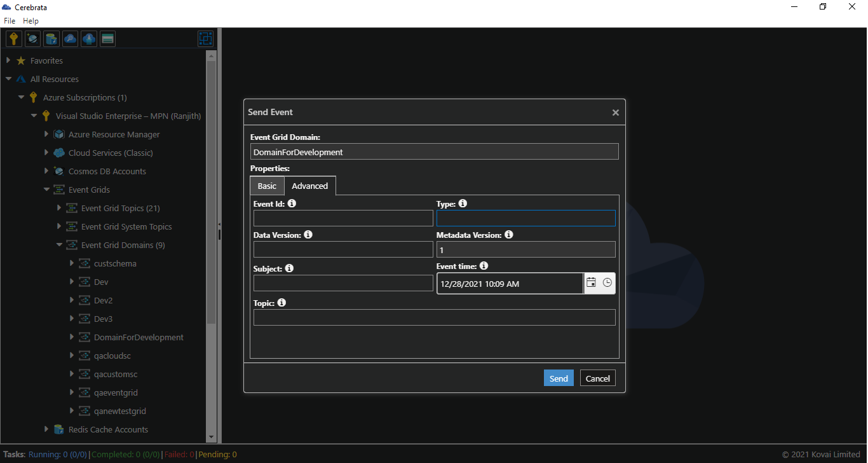Focus the Type input field

pyautogui.click(x=526, y=218)
